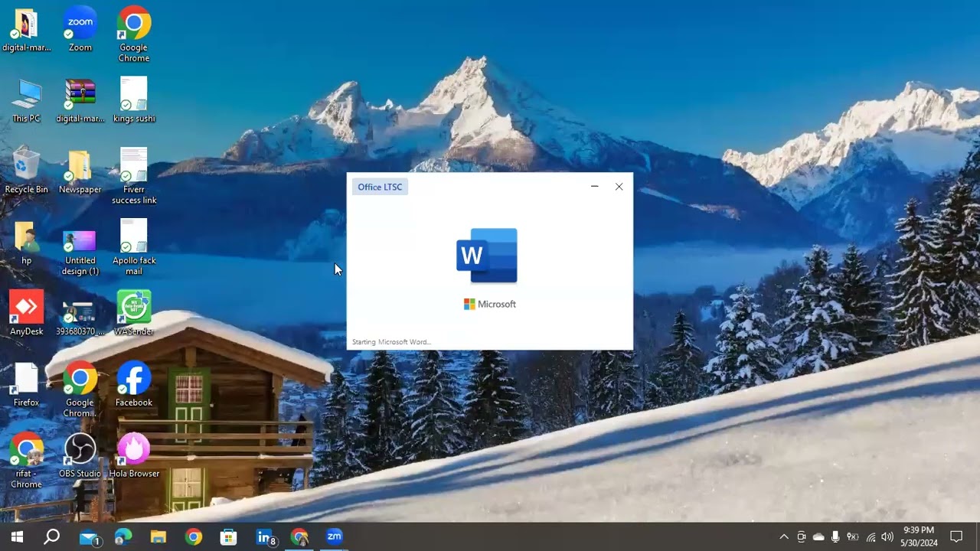Select the kings sushi document icon

pos(134,100)
